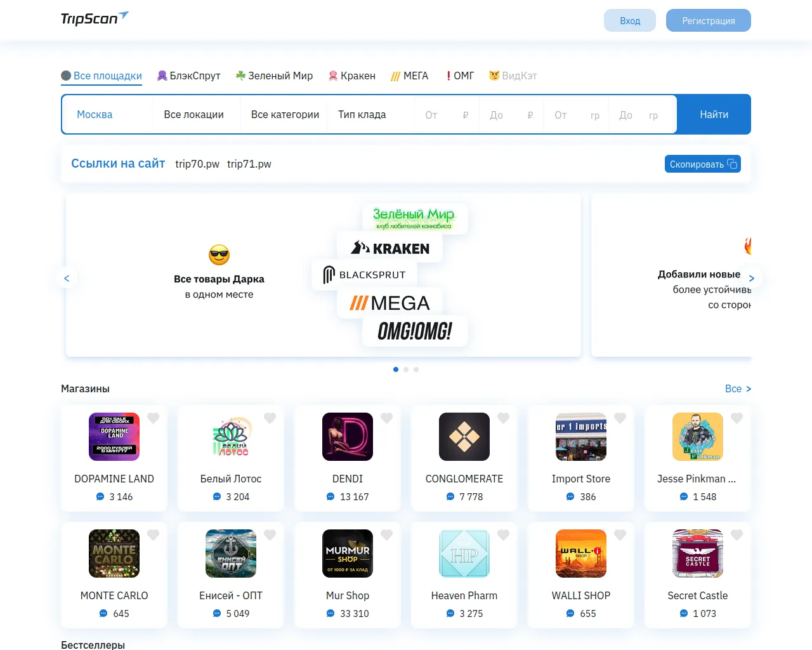Click the WALLI SHOP logo

coord(581,554)
